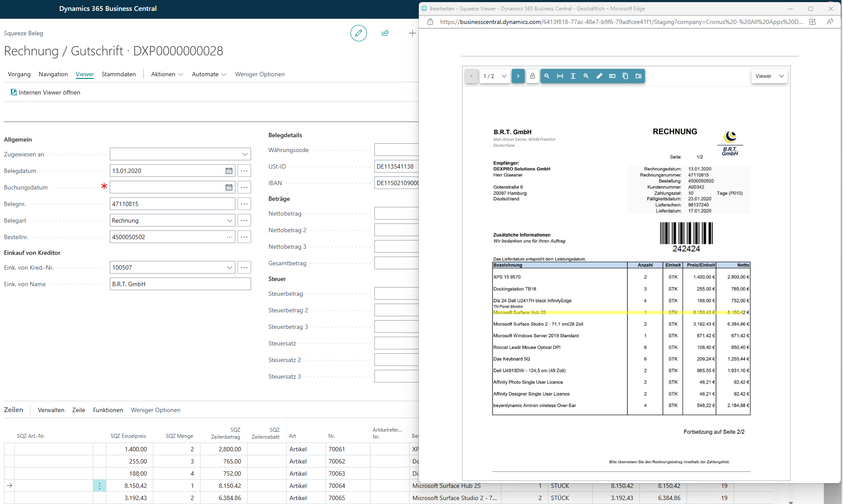Zoom in the Squeeze viewer

[586, 76]
